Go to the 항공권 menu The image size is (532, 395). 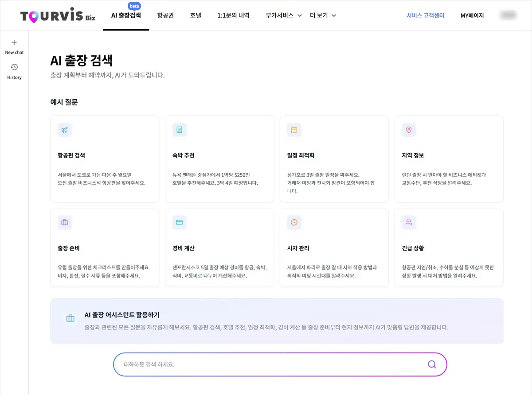click(165, 15)
